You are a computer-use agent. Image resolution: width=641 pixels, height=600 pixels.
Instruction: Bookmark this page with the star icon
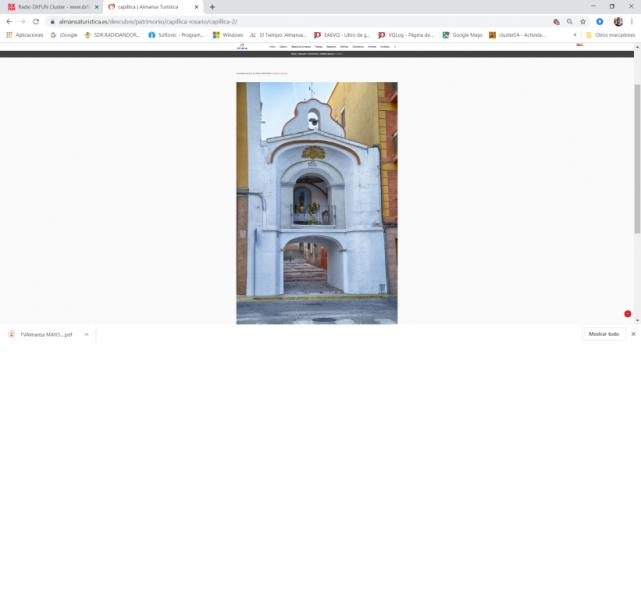pyautogui.click(x=583, y=21)
